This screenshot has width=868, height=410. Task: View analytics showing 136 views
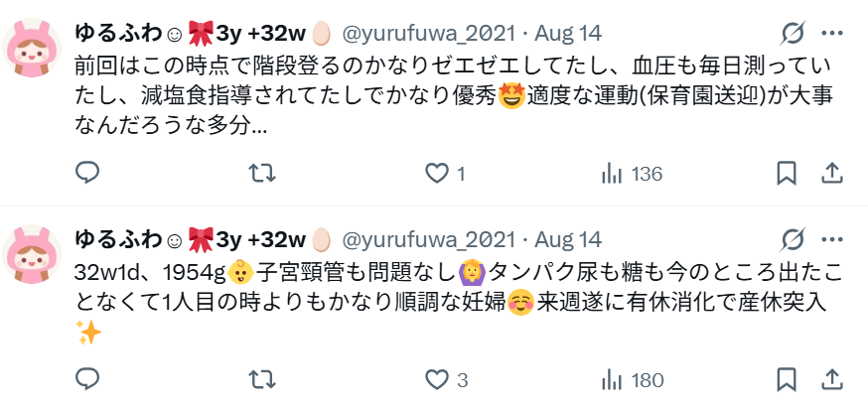[x=632, y=175]
